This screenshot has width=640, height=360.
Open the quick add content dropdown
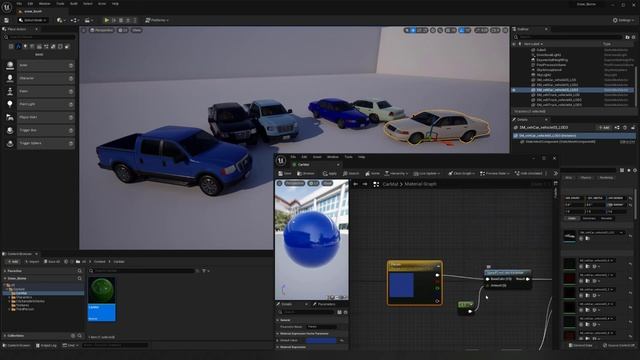61,20
